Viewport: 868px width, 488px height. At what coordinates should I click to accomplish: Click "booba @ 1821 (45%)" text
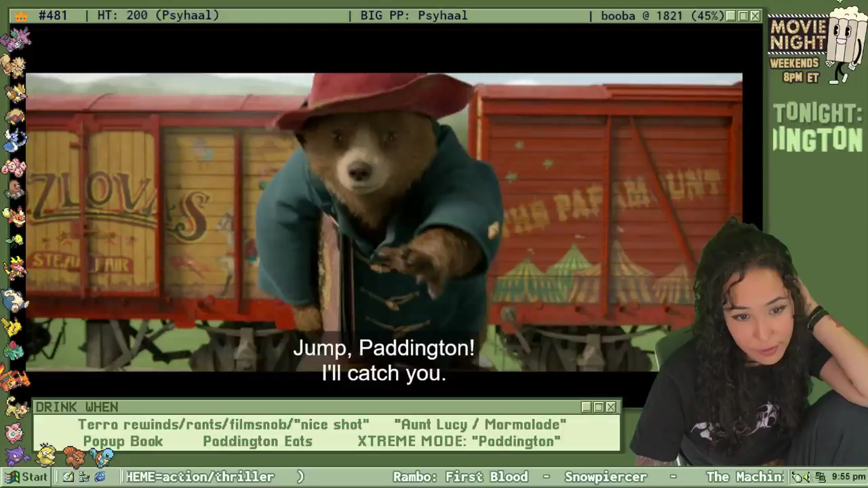coord(662,16)
